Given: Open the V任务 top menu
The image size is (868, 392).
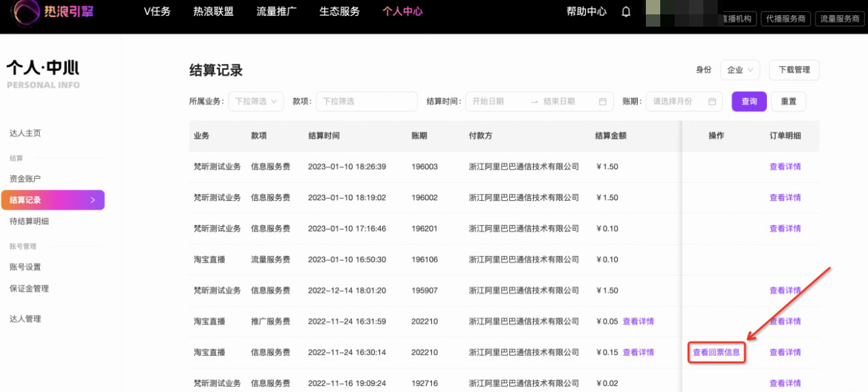Looking at the screenshot, I should point(157,12).
